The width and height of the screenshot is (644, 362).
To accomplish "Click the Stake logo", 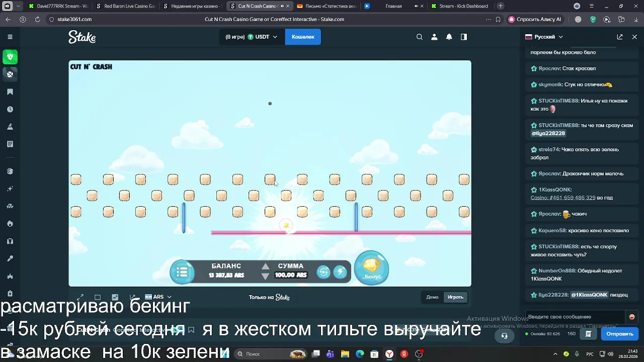I will (82, 37).
